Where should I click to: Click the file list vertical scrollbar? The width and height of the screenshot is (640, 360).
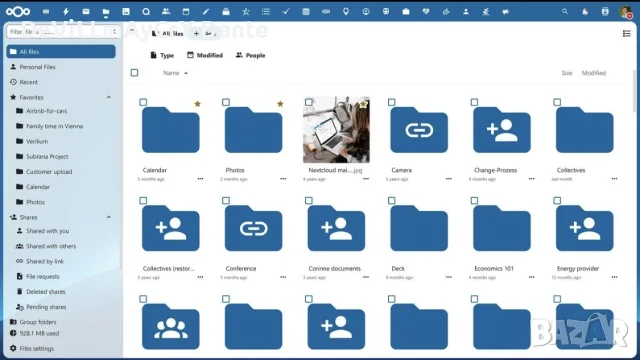(634, 90)
